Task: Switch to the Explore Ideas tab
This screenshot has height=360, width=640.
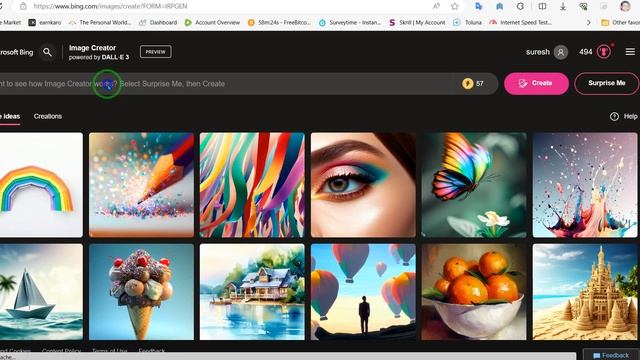Action: [x=10, y=116]
